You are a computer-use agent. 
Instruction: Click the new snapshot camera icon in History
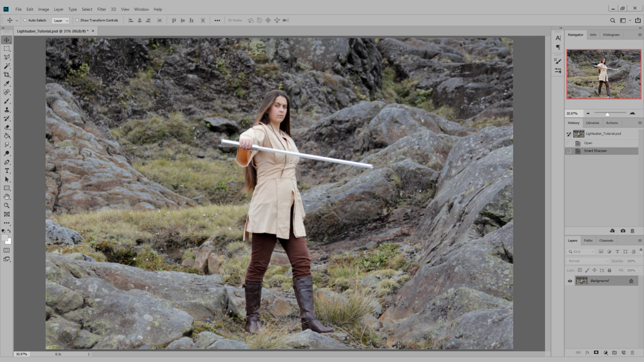pyautogui.click(x=622, y=230)
